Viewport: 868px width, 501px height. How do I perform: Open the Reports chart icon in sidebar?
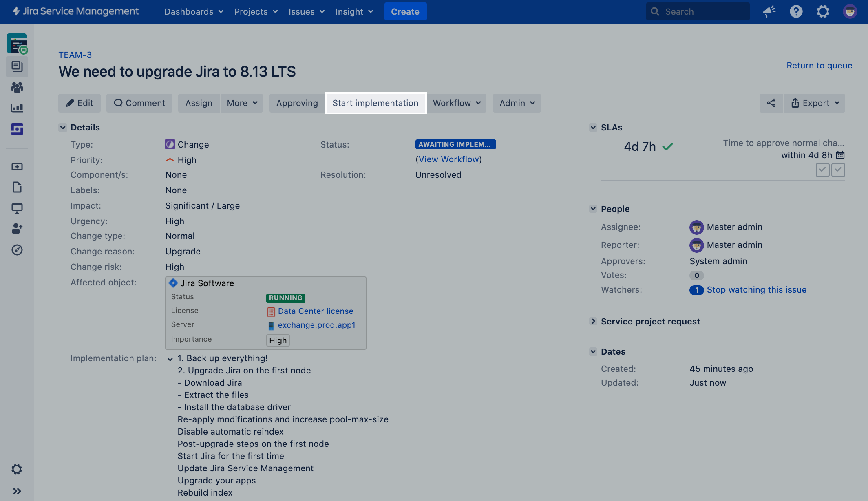(17, 108)
